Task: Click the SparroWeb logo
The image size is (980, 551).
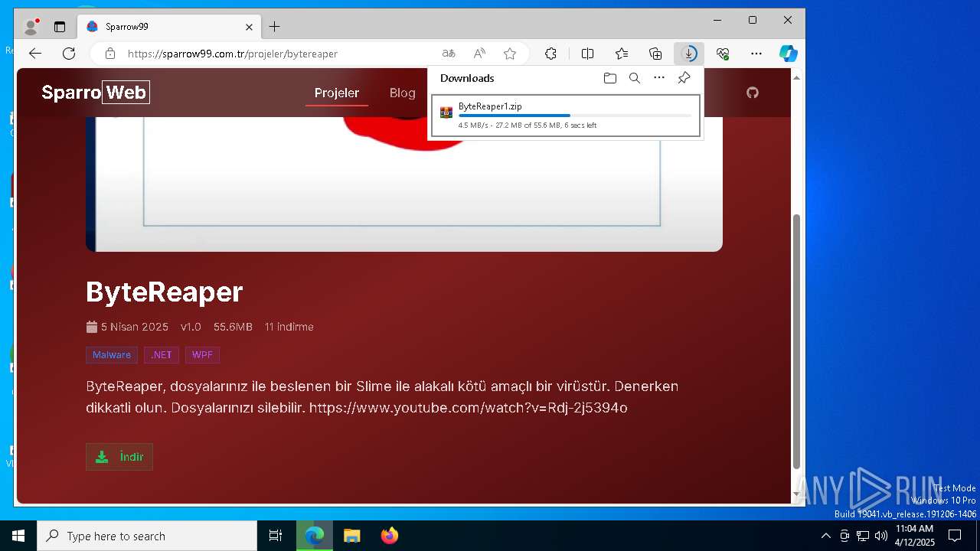Action: [95, 93]
